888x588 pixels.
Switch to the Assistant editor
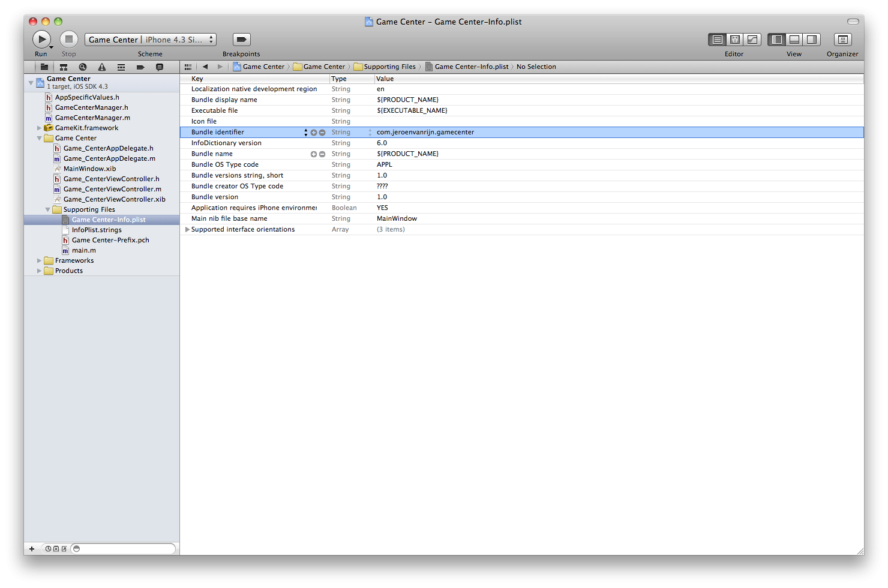click(x=734, y=40)
